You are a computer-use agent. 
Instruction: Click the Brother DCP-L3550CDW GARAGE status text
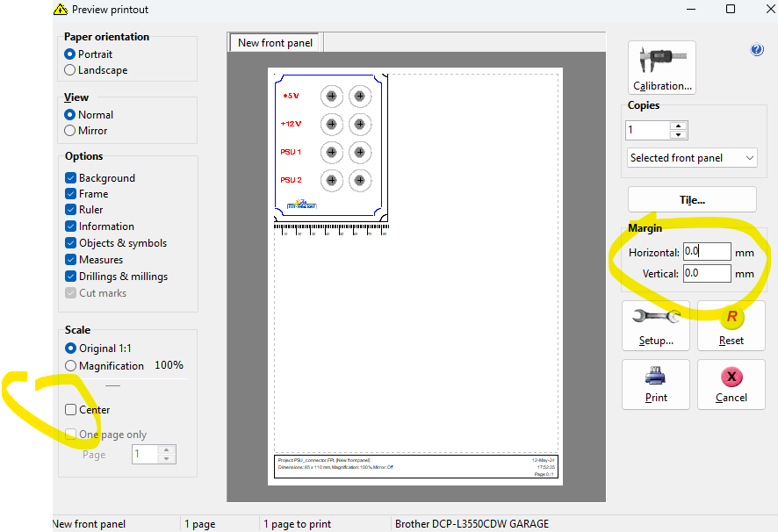tap(472, 524)
